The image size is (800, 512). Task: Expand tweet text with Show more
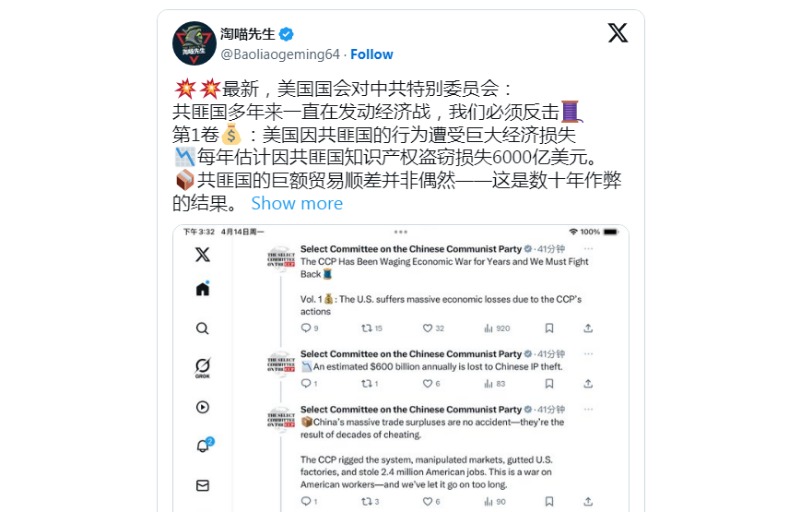point(297,203)
